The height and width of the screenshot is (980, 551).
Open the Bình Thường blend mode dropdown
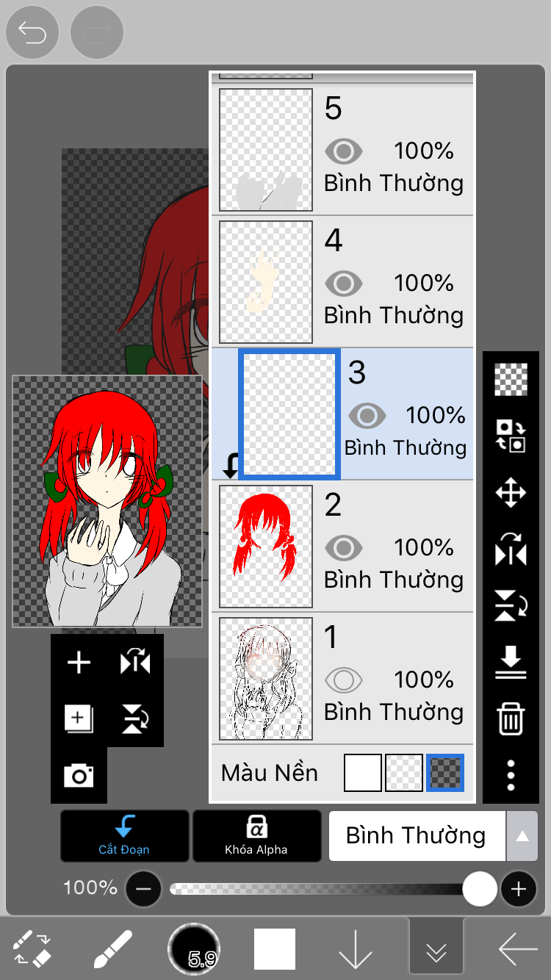click(x=417, y=836)
